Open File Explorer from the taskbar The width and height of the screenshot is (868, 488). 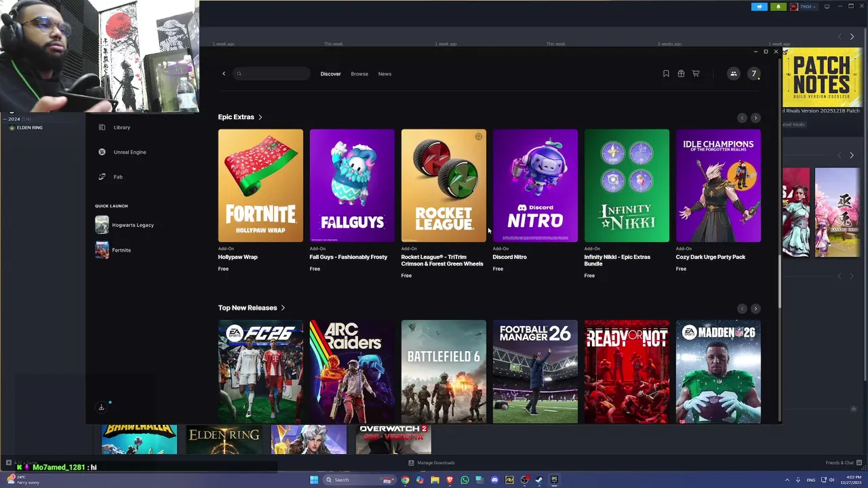click(x=435, y=480)
